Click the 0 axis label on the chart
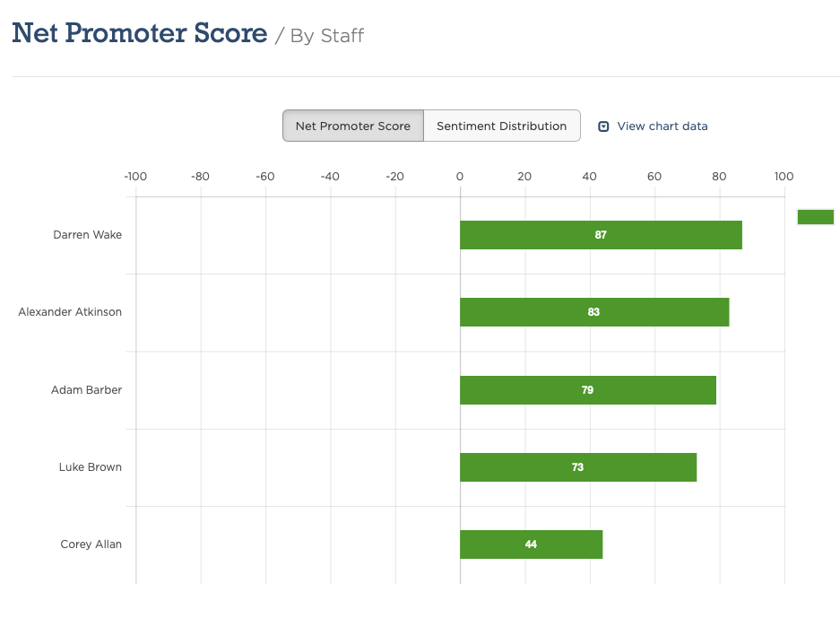 click(459, 176)
